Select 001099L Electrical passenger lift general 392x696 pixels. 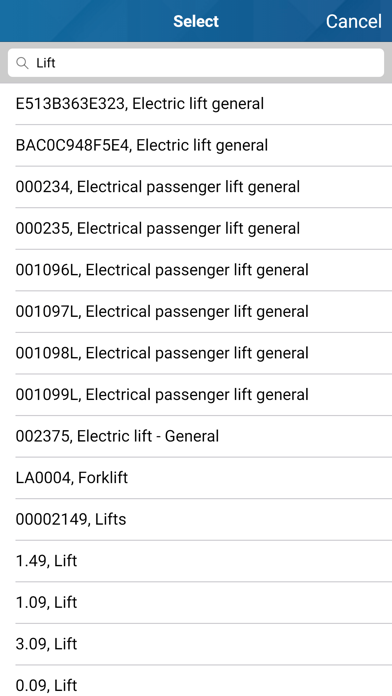[196, 395]
